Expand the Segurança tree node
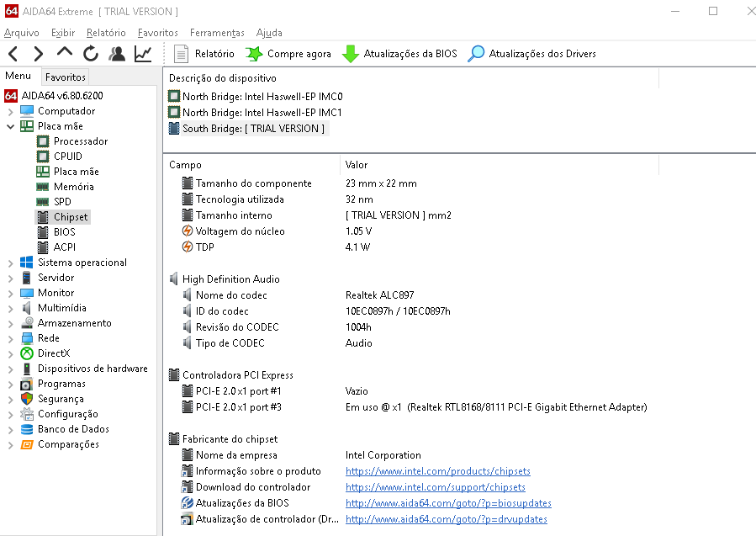The image size is (756, 536). click(11, 400)
